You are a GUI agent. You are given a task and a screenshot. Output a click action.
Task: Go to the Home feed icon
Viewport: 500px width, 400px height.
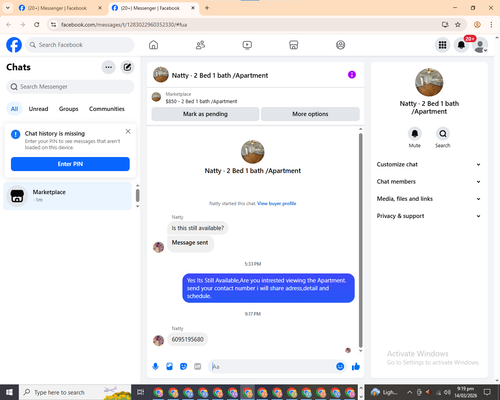click(x=153, y=45)
